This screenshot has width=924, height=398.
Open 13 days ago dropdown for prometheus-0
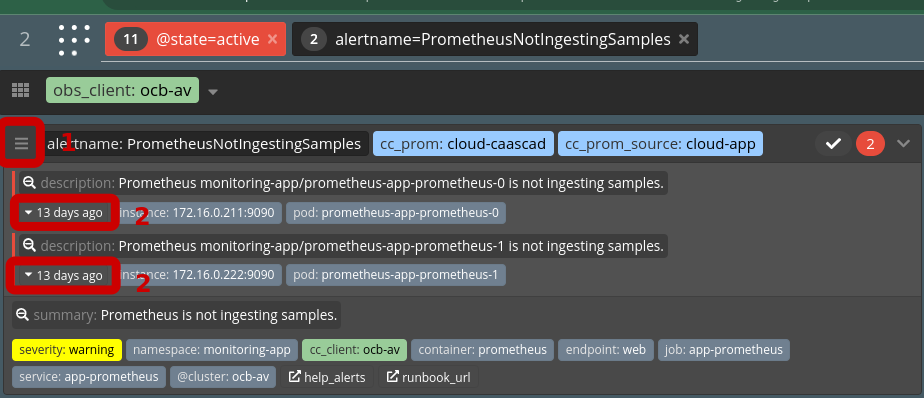pos(63,213)
